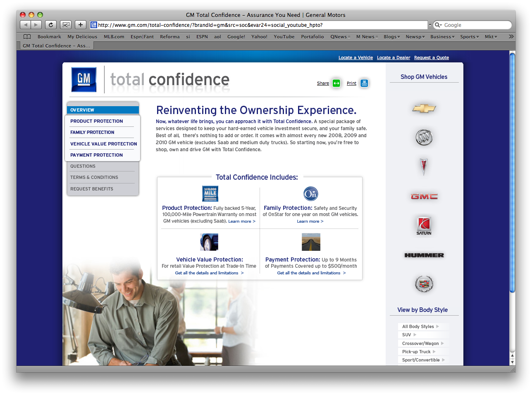Open the Newsp bookmark dropdown
The width and height of the screenshot is (532, 395).
415,37
